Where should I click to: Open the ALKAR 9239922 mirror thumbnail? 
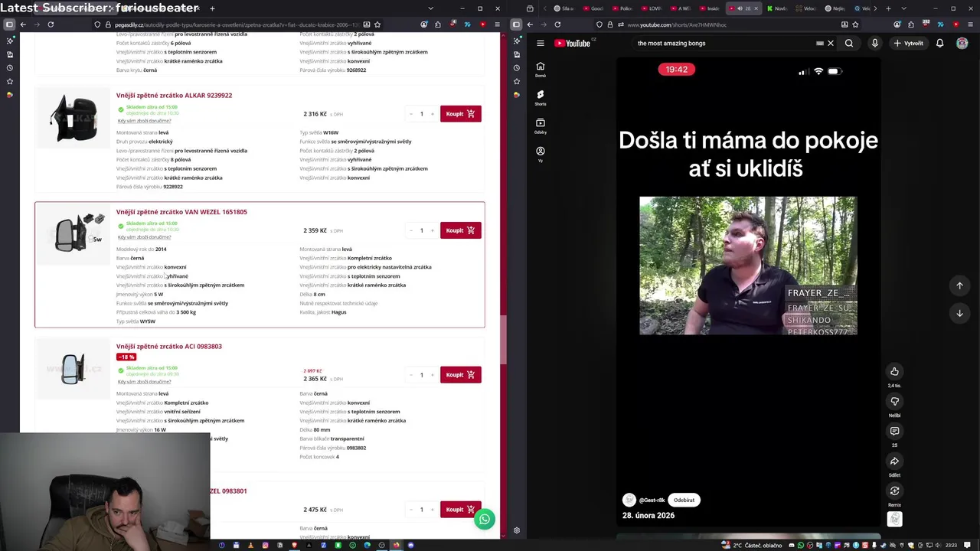tap(73, 117)
